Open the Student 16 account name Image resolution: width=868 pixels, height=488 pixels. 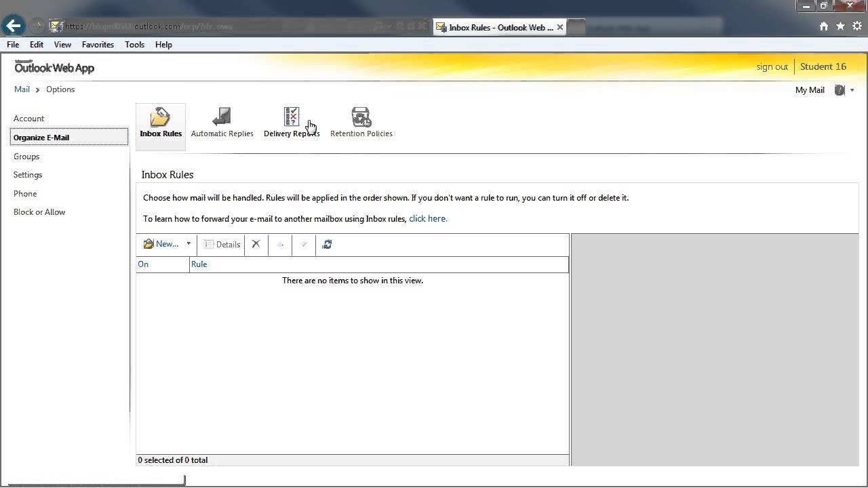(x=823, y=66)
